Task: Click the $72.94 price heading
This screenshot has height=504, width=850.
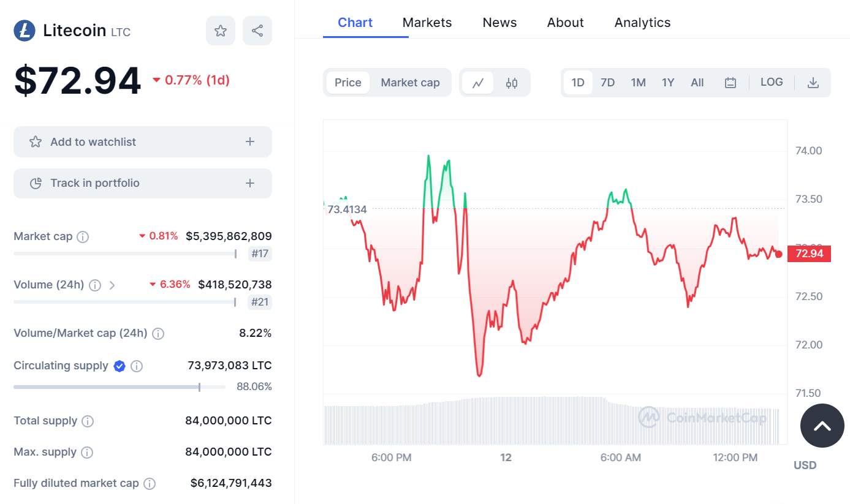Action: pyautogui.click(x=78, y=80)
